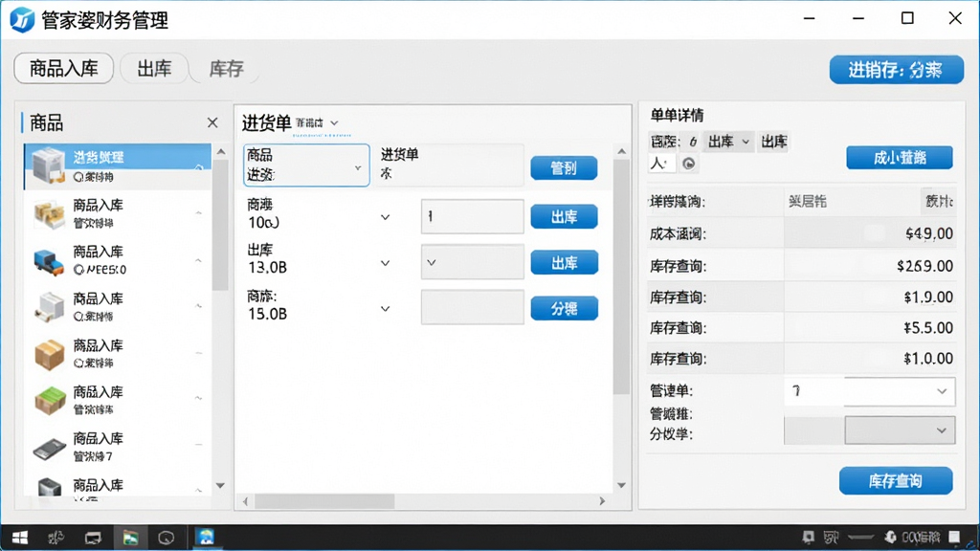Select the printer icon item highlighted in blue

(118, 166)
